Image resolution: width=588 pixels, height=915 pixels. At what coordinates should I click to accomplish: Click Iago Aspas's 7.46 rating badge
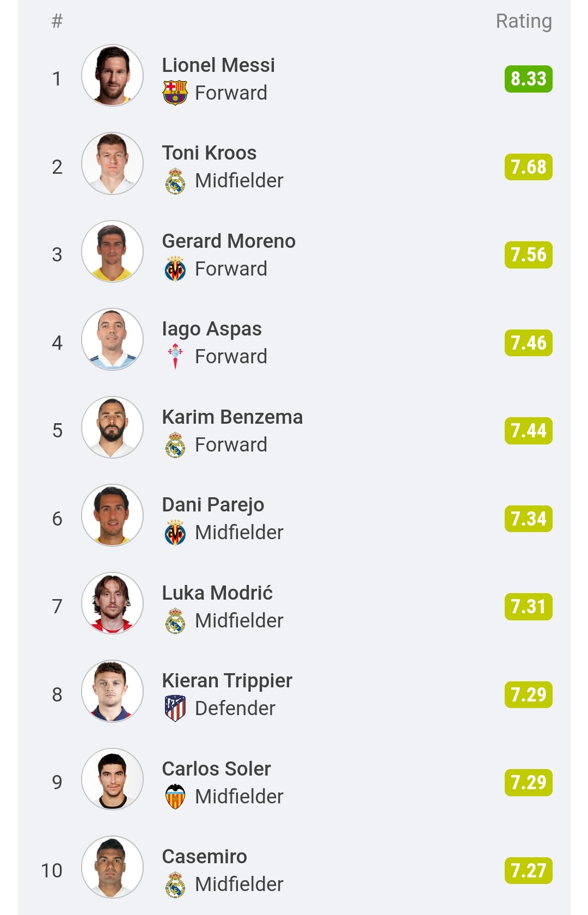528,343
